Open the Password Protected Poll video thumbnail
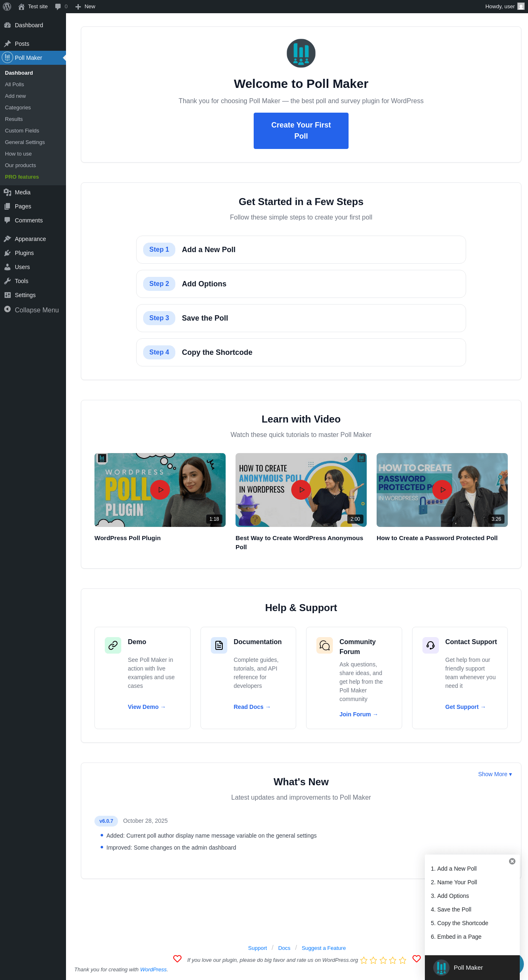This screenshot has width=528, height=980. pos(442,490)
